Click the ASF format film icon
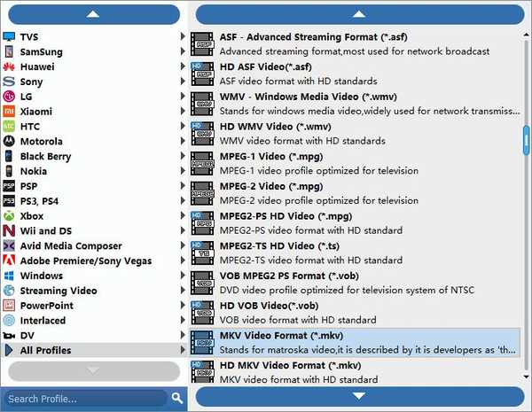The image size is (532, 412). pos(202,43)
